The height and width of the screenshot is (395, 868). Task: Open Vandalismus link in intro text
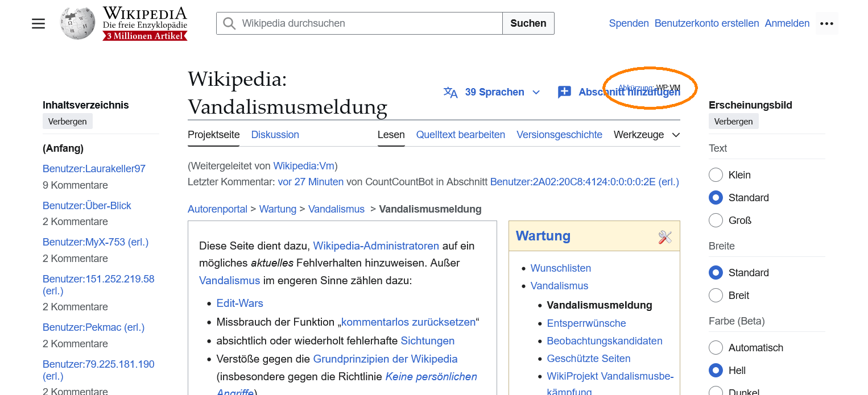[229, 281]
